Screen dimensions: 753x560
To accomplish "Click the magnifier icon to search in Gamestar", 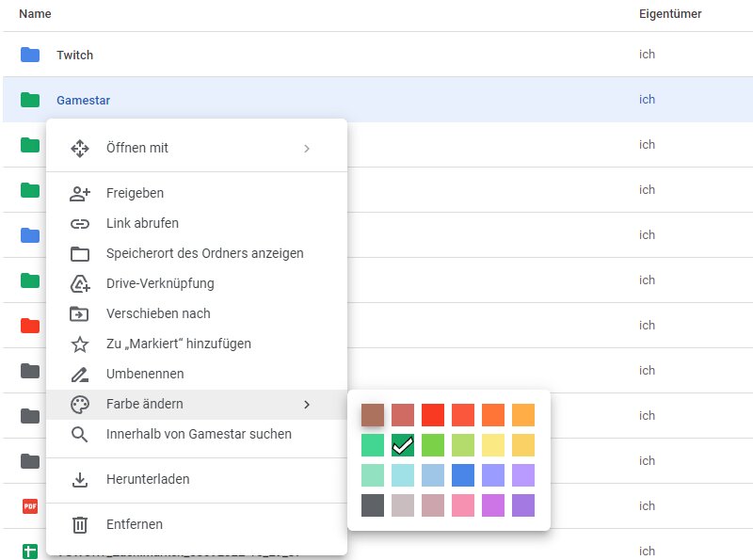I will click(80, 434).
